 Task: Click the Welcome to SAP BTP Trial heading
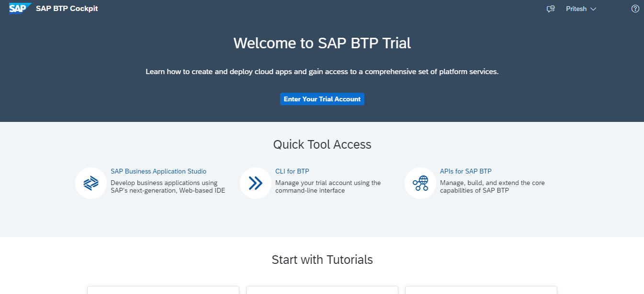(x=322, y=43)
